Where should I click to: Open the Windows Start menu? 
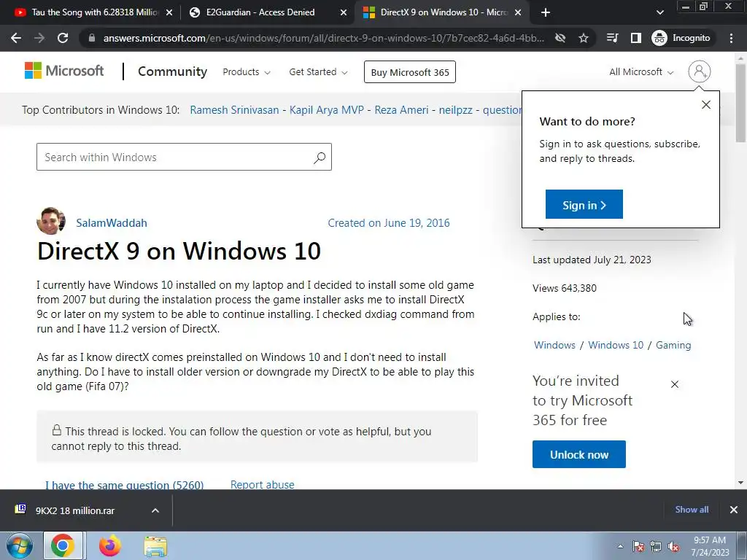coord(19,545)
